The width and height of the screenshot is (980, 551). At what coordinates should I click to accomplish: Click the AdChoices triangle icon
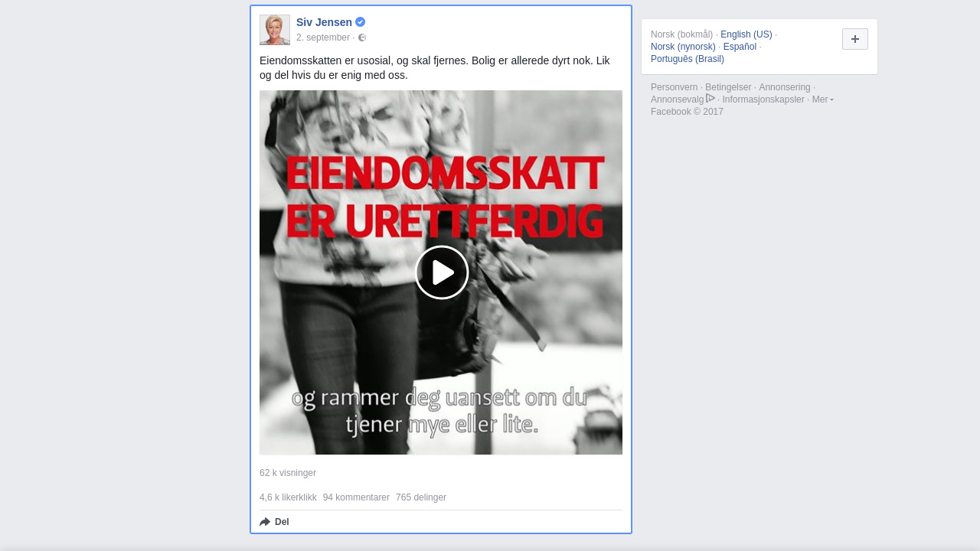click(x=710, y=99)
